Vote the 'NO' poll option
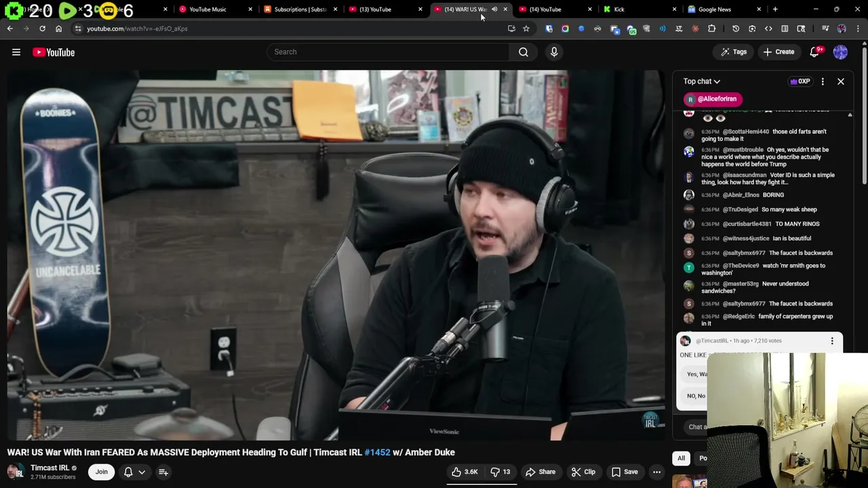The height and width of the screenshot is (488, 868). [x=692, y=396]
